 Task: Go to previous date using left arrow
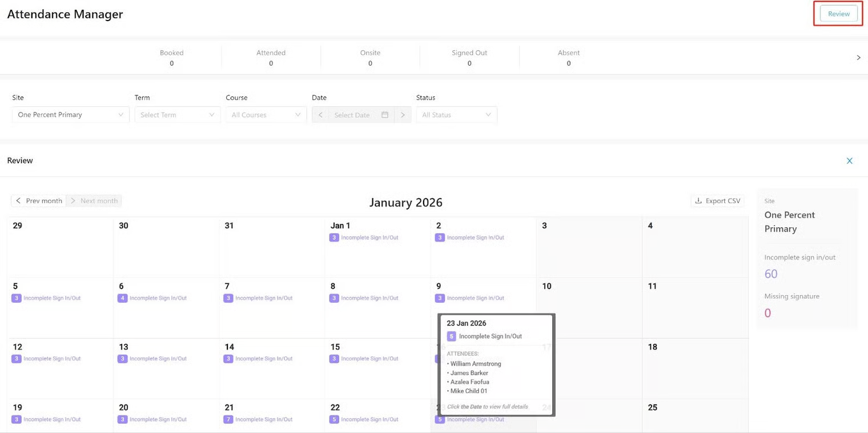click(320, 115)
